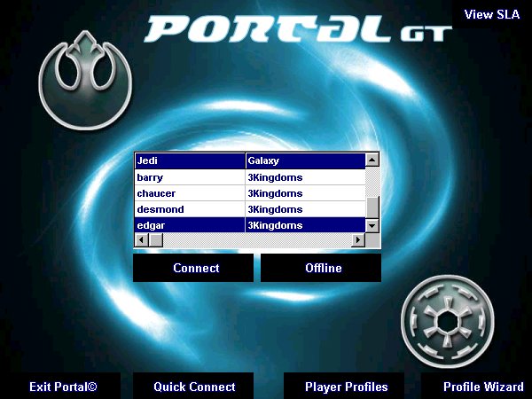
Task: Sort the list by Galaxy column header
Action: (x=305, y=161)
